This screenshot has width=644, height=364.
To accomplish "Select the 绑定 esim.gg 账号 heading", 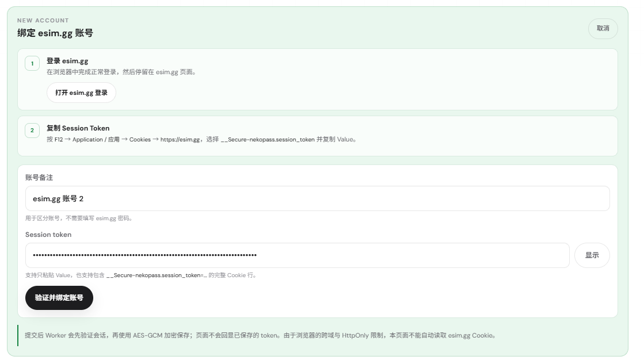I will pos(55,33).
